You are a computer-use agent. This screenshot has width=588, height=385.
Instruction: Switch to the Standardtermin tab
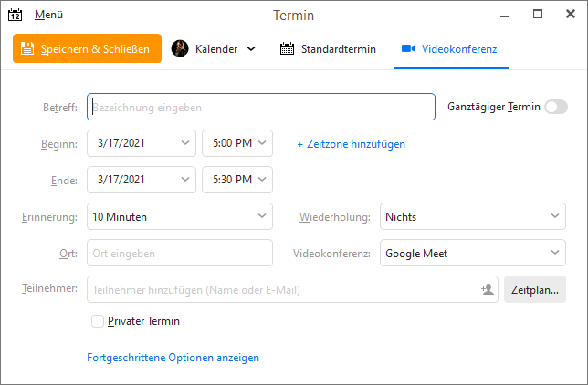tap(328, 48)
